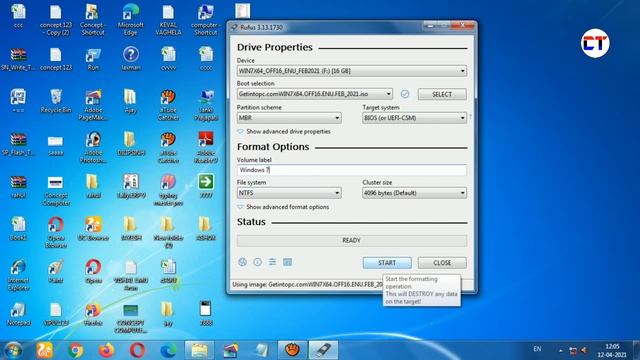Image resolution: width=640 pixels, height=360 pixels.
Task: Select the Internet Explorer desktop shortcut
Action: pyautogui.click(x=18, y=275)
